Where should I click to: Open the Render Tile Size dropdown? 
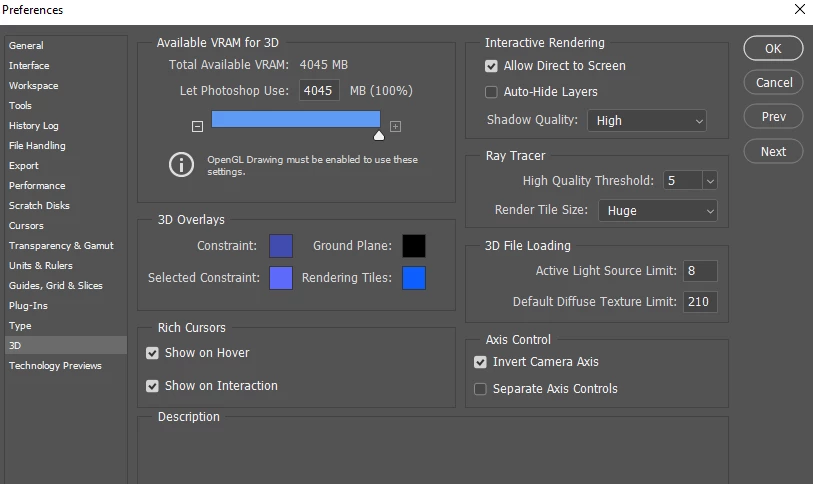(658, 211)
